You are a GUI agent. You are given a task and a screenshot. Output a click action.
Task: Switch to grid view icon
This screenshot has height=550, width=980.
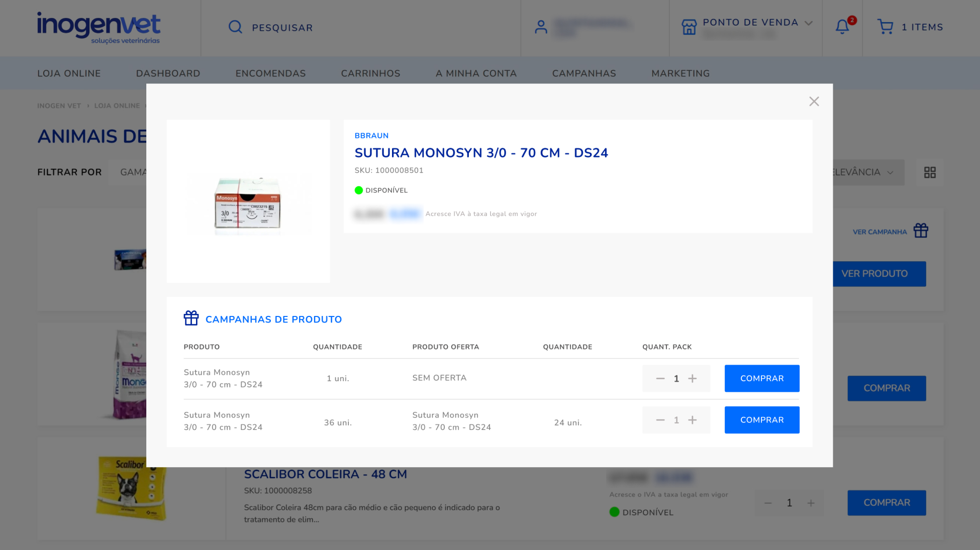click(930, 172)
